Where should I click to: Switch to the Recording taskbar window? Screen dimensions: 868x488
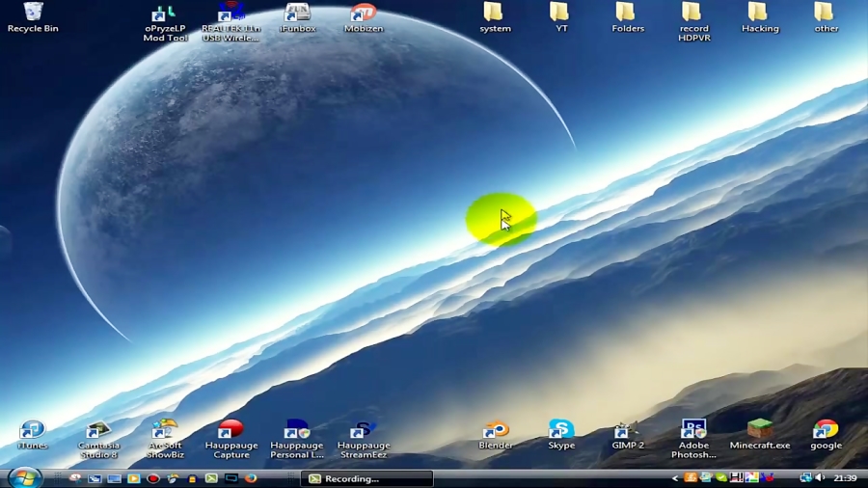coord(366,478)
